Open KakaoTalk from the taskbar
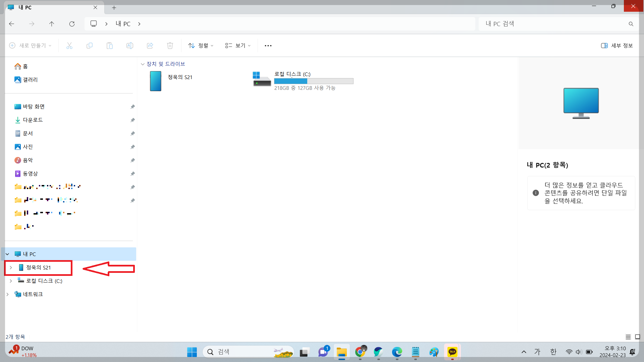 pos(452,352)
